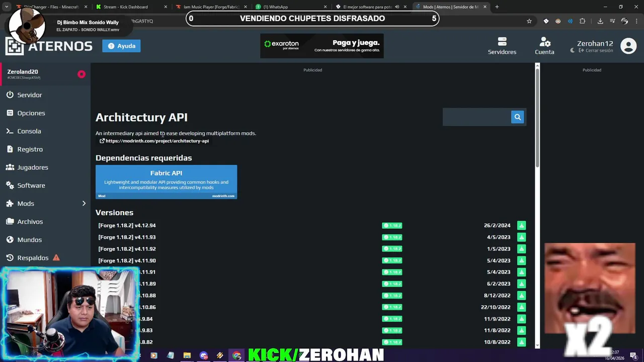The image size is (644, 362).
Task: Bookmark this page with star icon
Action: point(529,21)
